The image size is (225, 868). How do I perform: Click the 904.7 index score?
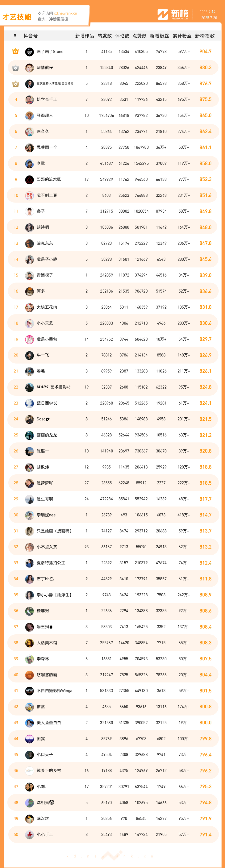(205, 52)
